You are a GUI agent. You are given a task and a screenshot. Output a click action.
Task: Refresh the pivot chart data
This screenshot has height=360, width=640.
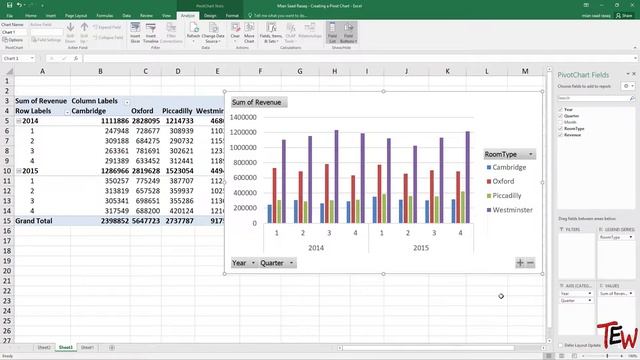(193, 33)
